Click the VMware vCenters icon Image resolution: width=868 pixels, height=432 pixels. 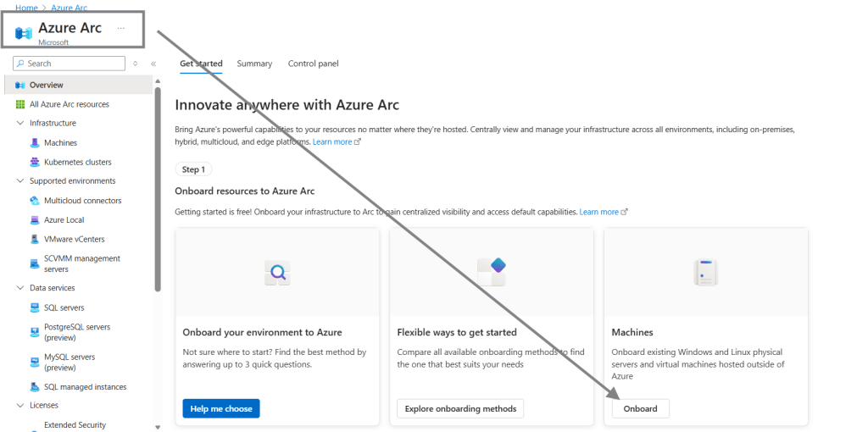tap(35, 240)
